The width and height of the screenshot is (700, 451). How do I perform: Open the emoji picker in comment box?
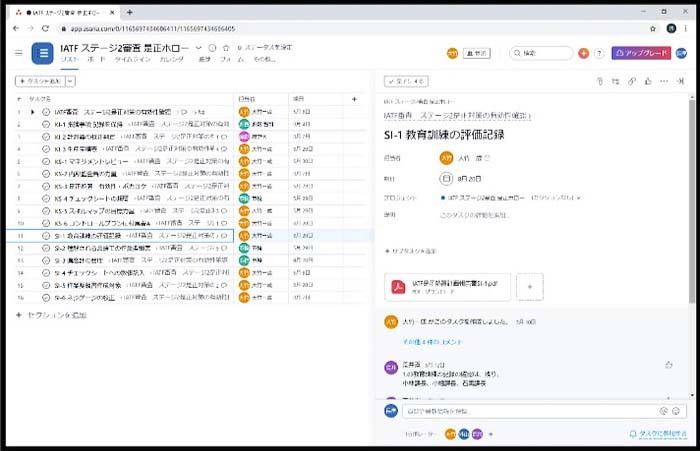point(677,410)
